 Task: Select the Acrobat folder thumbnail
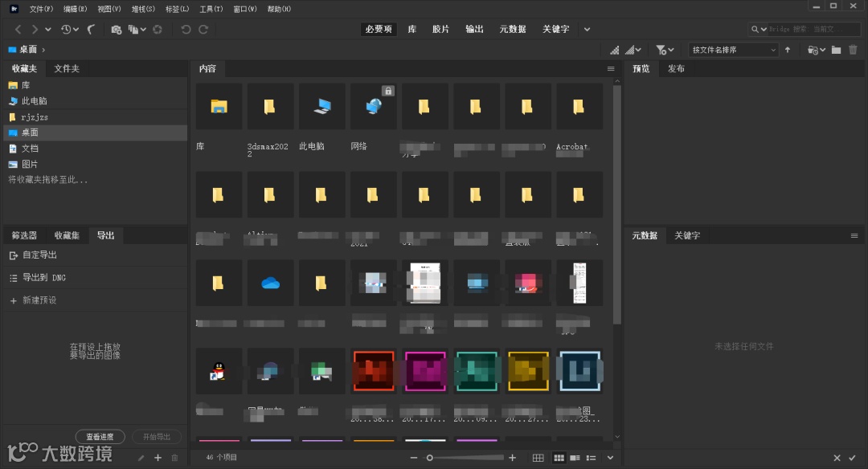(x=579, y=106)
